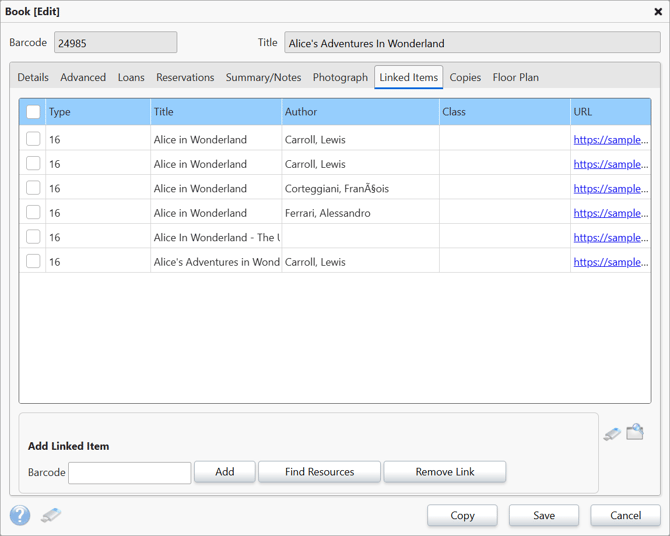Sort by the Type column header
The width and height of the screenshot is (670, 536).
click(98, 112)
